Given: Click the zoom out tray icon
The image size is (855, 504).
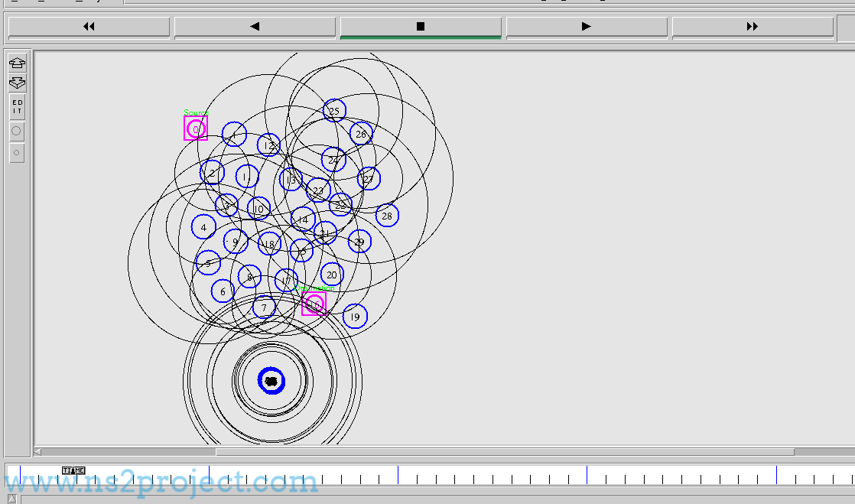Looking at the screenshot, I should pos(17,83).
